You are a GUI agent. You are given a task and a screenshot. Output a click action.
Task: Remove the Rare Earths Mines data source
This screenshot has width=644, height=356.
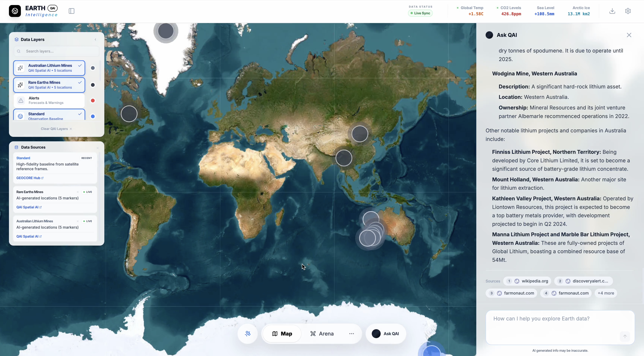point(78,192)
